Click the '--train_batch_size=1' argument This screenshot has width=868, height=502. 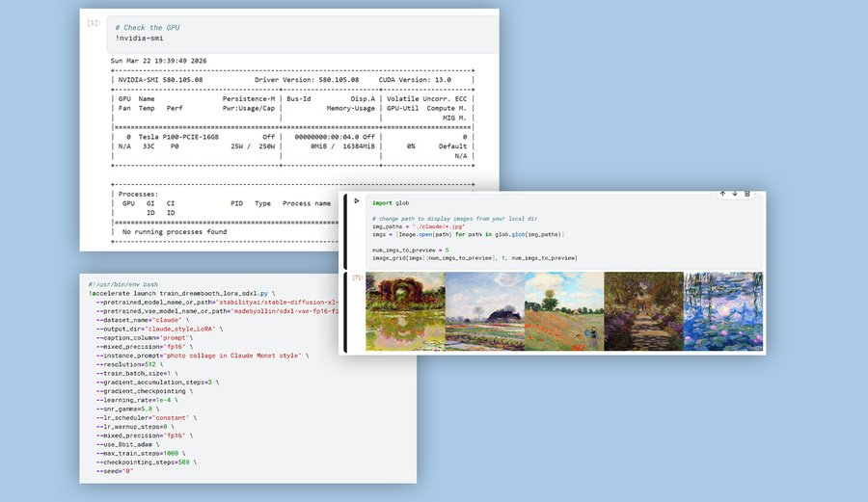point(137,373)
